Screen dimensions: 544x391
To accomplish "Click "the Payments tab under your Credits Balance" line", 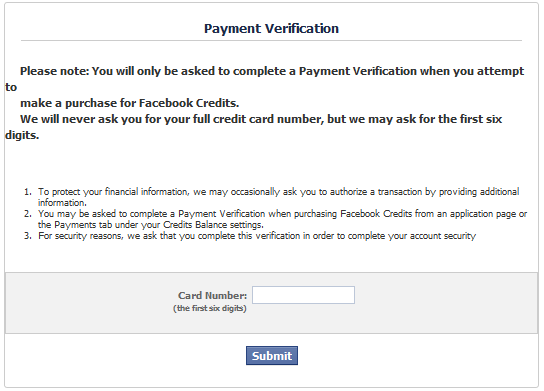I will (x=151, y=225).
